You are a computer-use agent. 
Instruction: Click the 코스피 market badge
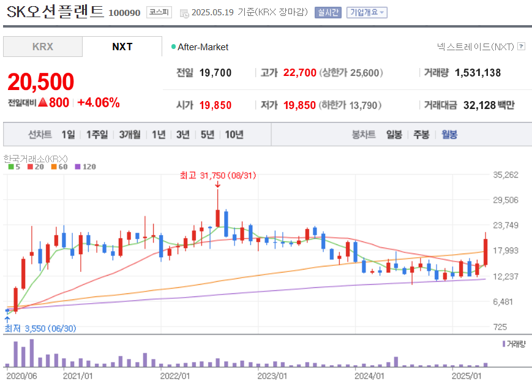click(159, 12)
